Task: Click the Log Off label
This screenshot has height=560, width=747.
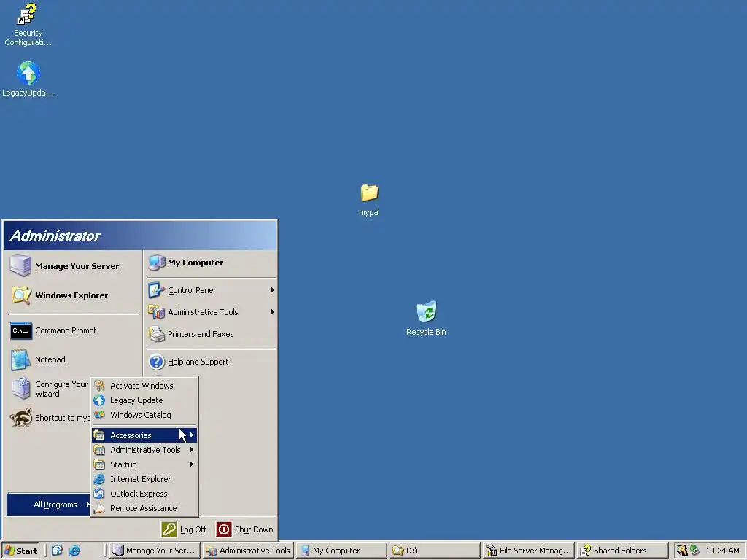Action: tap(193, 529)
